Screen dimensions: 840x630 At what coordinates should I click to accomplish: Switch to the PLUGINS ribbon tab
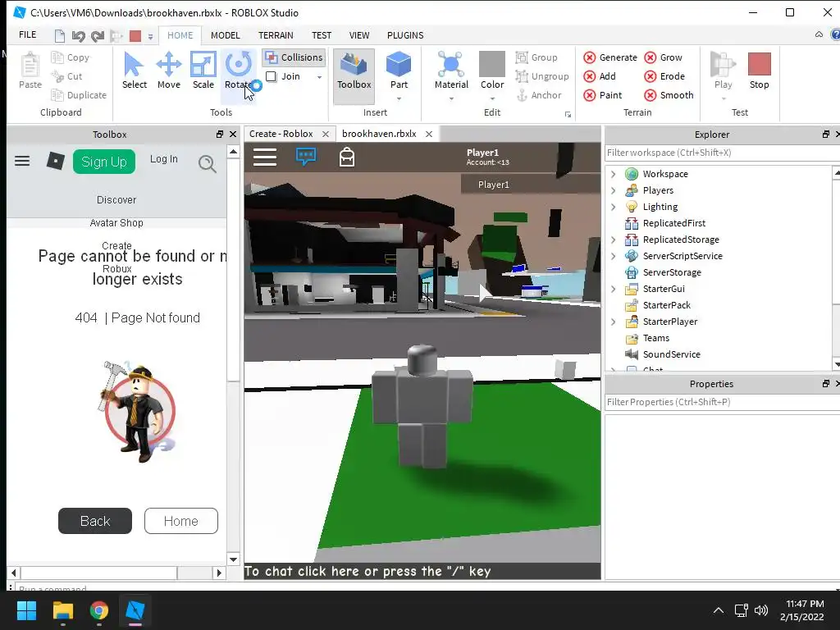pos(405,35)
